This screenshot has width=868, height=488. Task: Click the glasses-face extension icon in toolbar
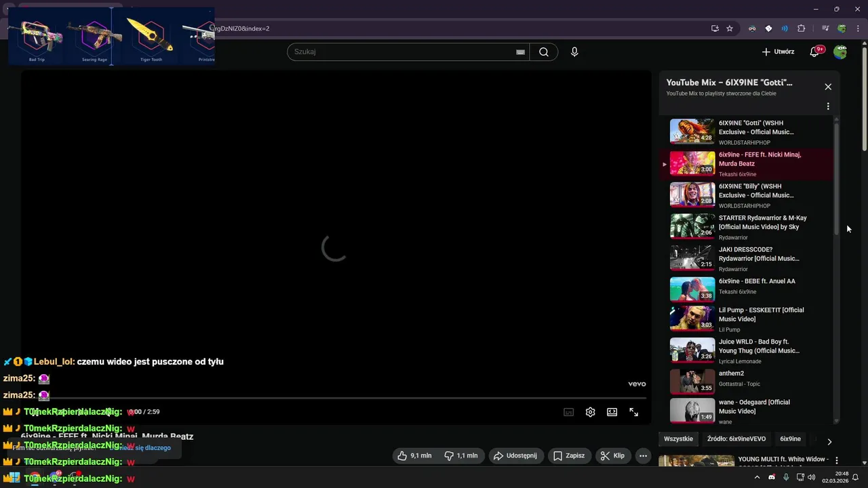click(752, 28)
